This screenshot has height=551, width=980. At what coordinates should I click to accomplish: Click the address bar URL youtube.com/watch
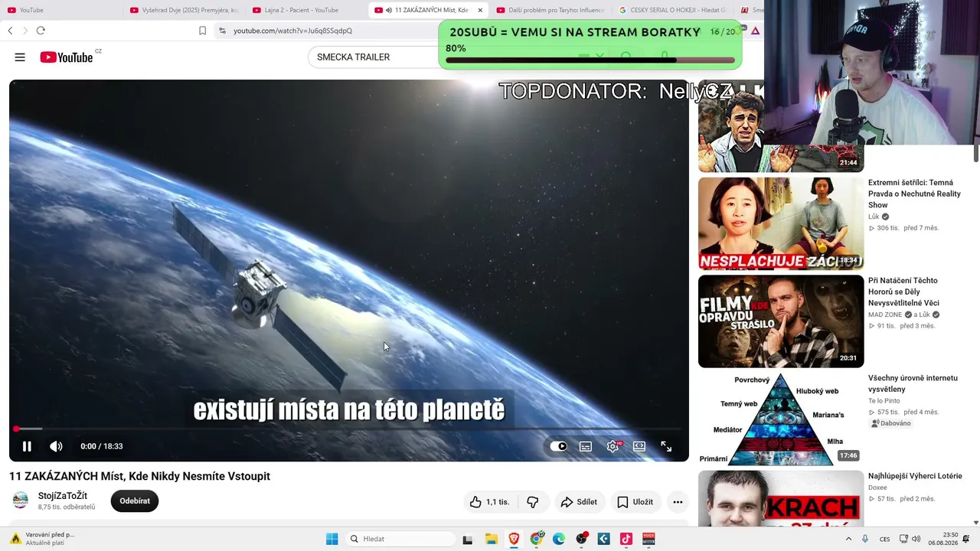(x=292, y=31)
